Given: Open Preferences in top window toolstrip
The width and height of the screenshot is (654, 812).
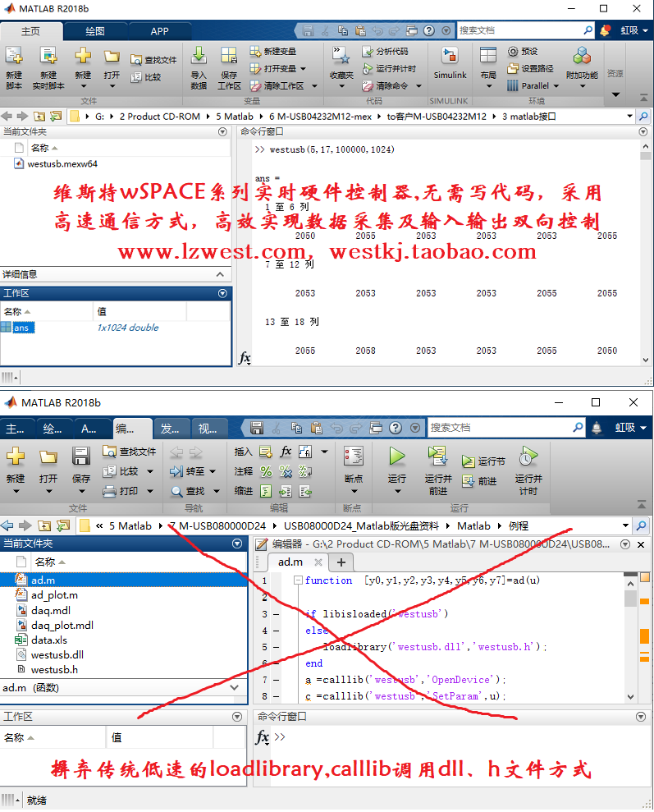Looking at the screenshot, I should [523, 51].
